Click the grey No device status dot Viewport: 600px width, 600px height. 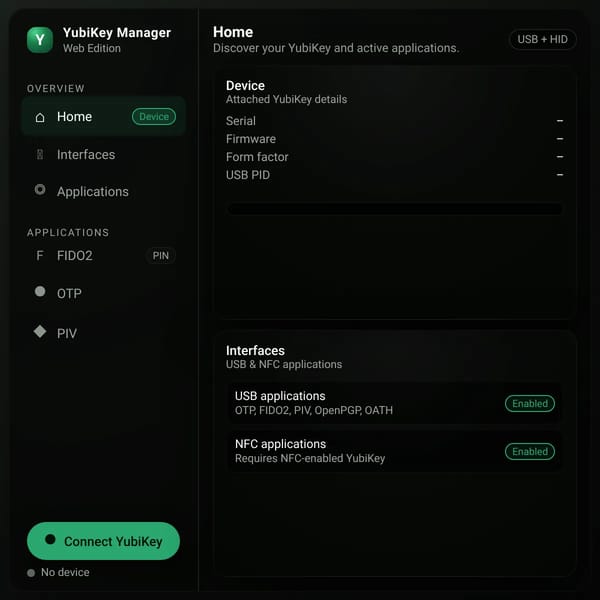click(x=31, y=573)
